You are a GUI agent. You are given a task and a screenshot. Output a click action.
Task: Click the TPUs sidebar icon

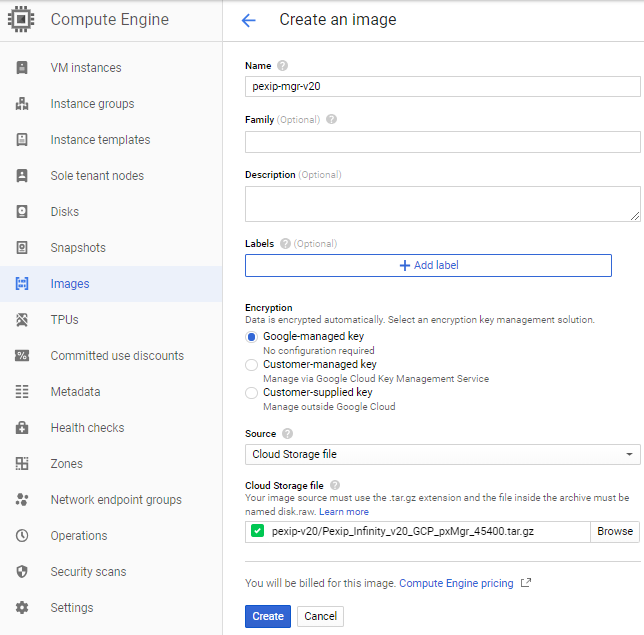click(22, 320)
